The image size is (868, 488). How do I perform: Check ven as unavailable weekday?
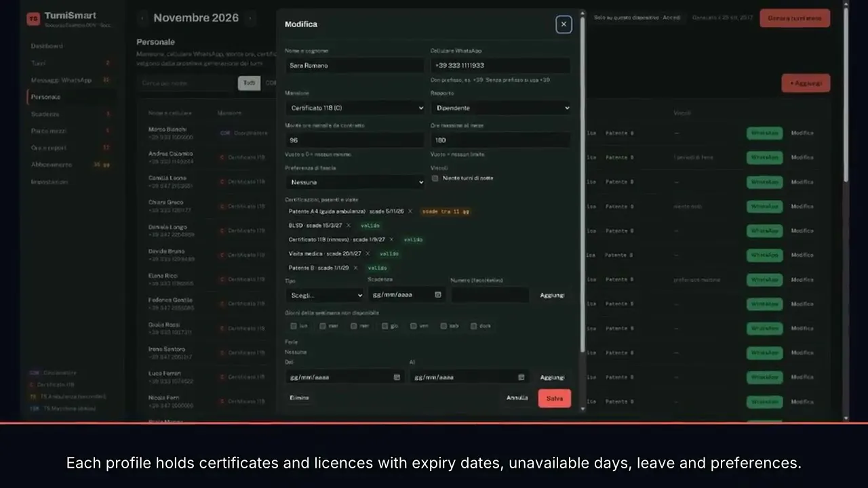414,326
